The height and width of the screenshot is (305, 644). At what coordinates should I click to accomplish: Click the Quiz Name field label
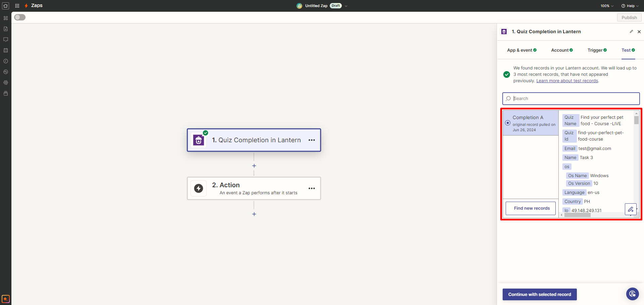pos(570,120)
